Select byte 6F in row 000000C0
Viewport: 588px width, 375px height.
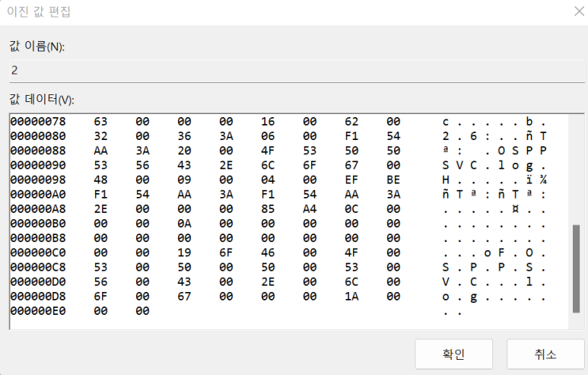[226, 253]
